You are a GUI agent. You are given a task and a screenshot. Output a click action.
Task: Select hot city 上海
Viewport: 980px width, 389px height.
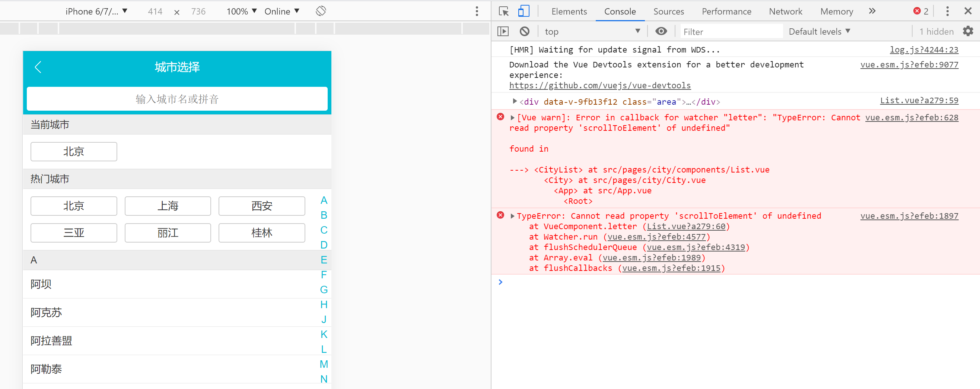pos(168,206)
